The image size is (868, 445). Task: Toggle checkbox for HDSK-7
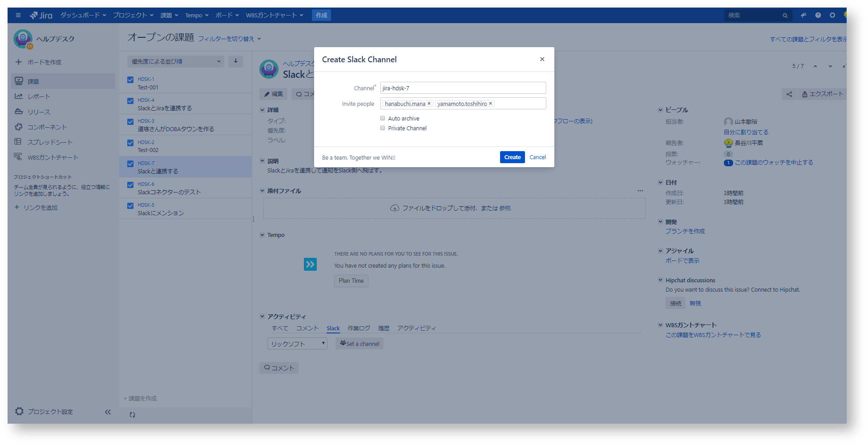pyautogui.click(x=130, y=164)
